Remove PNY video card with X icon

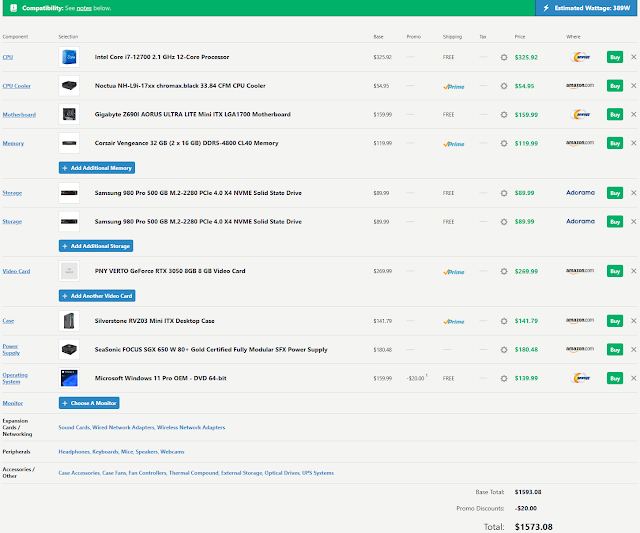(633, 271)
